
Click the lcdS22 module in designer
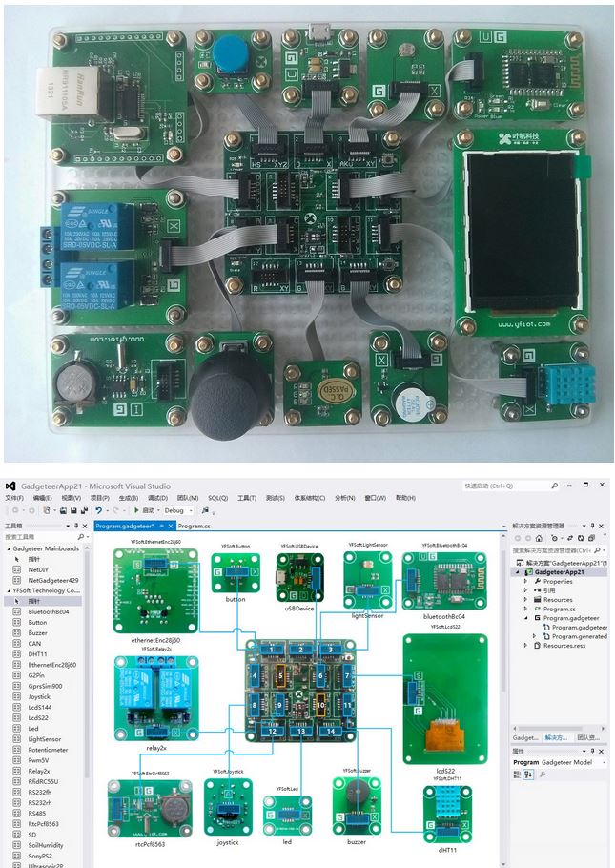coord(445,698)
